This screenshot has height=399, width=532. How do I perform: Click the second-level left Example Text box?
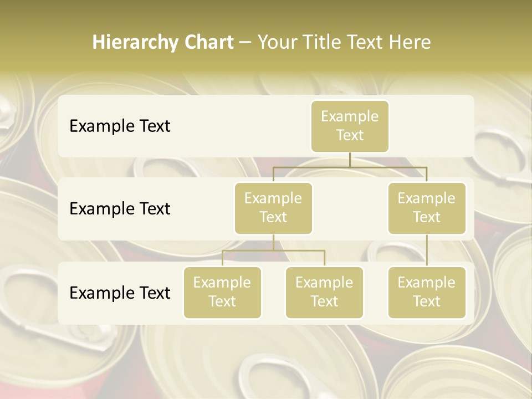pyautogui.click(x=273, y=208)
